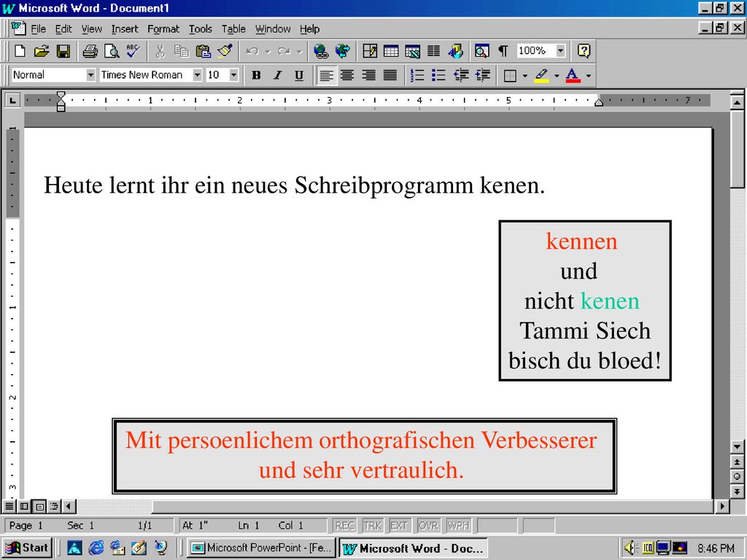Open an existing file icon

coord(42,50)
